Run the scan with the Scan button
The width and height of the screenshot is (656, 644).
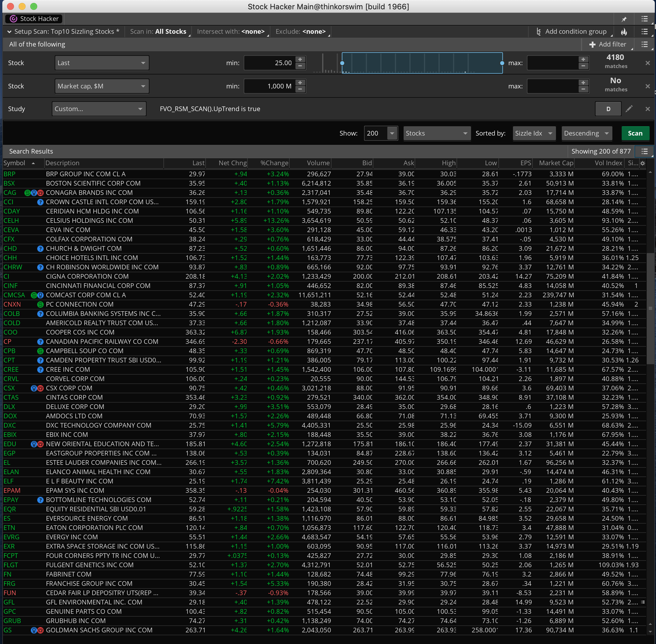(635, 133)
